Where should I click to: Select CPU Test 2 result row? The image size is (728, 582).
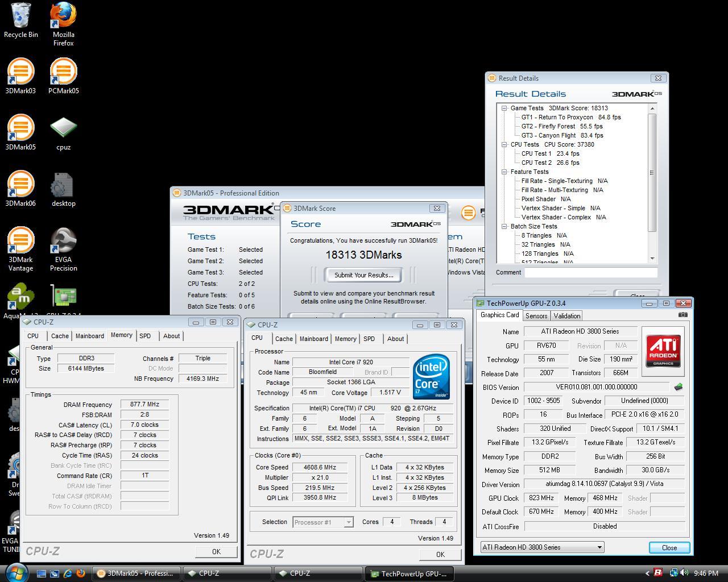pos(550,163)
